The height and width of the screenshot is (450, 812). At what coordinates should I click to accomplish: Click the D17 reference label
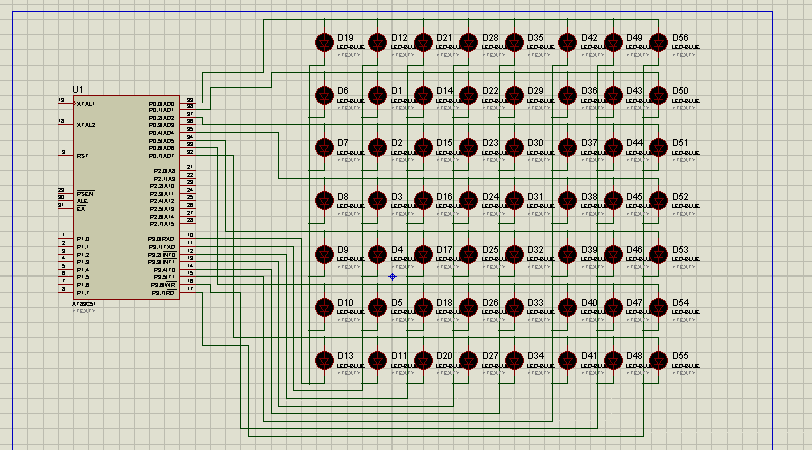pos(444,250)
